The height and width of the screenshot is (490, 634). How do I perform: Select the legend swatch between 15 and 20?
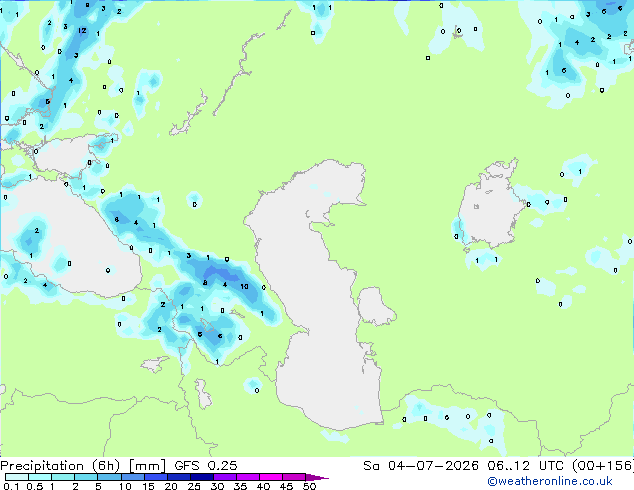[x=155, y=477]
